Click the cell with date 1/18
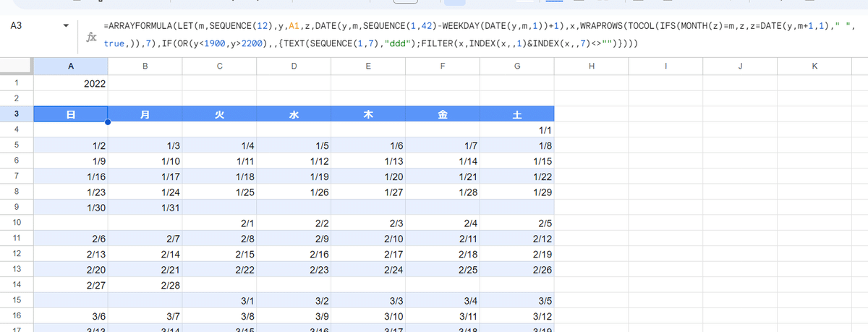Image resolution: width=868 pixels, height=332 pixels. [219, 176]
